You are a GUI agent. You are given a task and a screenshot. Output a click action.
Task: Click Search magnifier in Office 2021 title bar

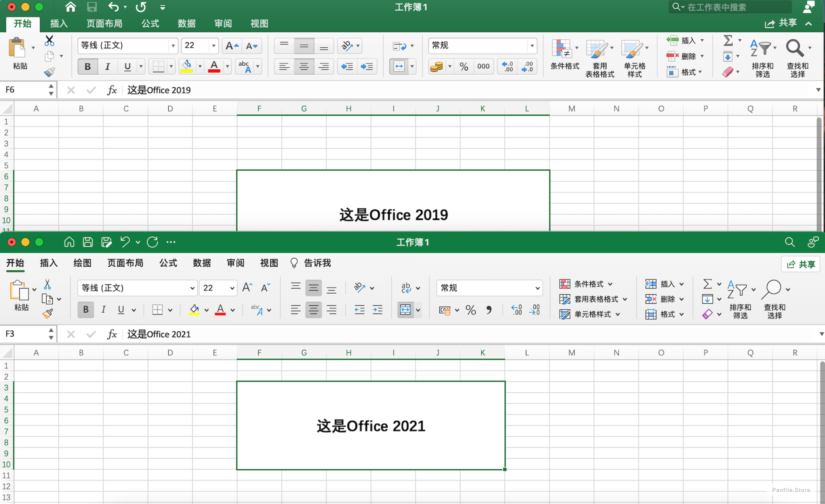tap(790, 242)
